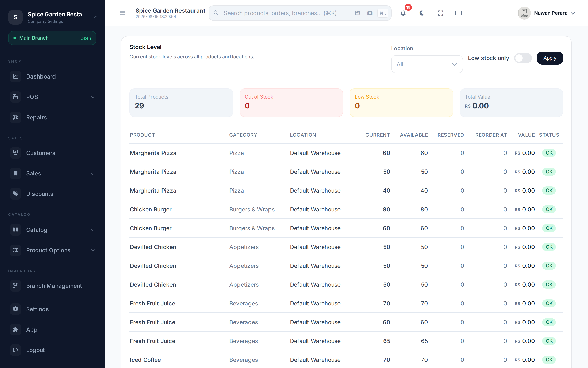Go to Repairs in sidebar
The height and width of the screenshot is (368, 588).
(52, 117)
